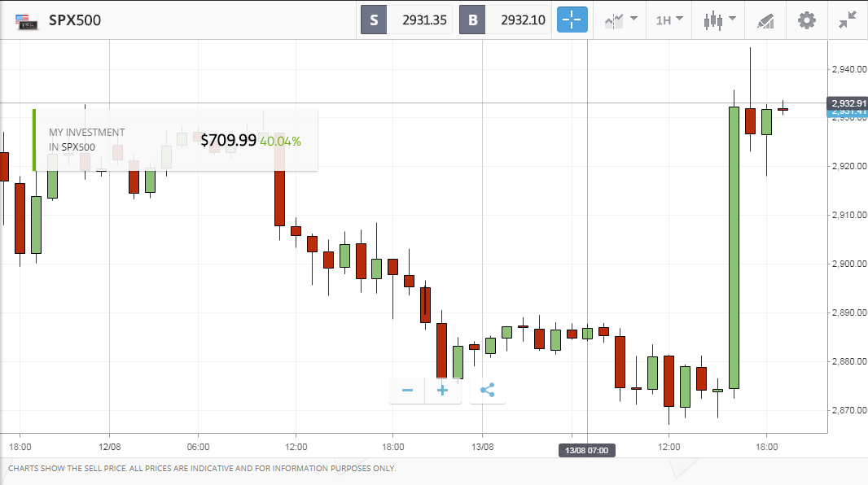This screenshot has height=485, width=868.
Task: Click the Sell (S) button
Action: (374, 20)
